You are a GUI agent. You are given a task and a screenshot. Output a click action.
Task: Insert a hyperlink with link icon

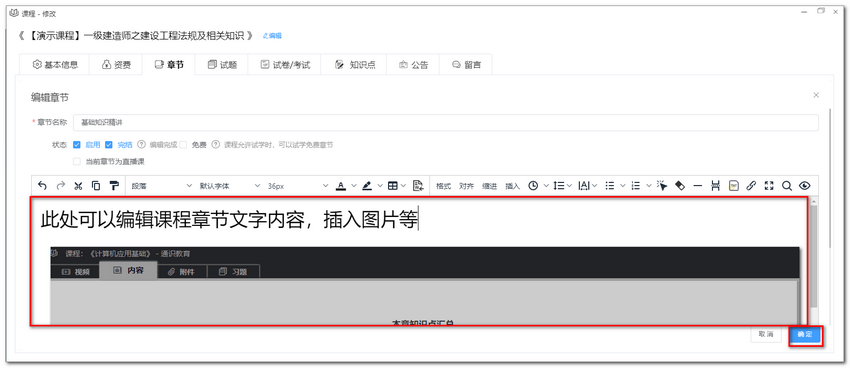751,186
